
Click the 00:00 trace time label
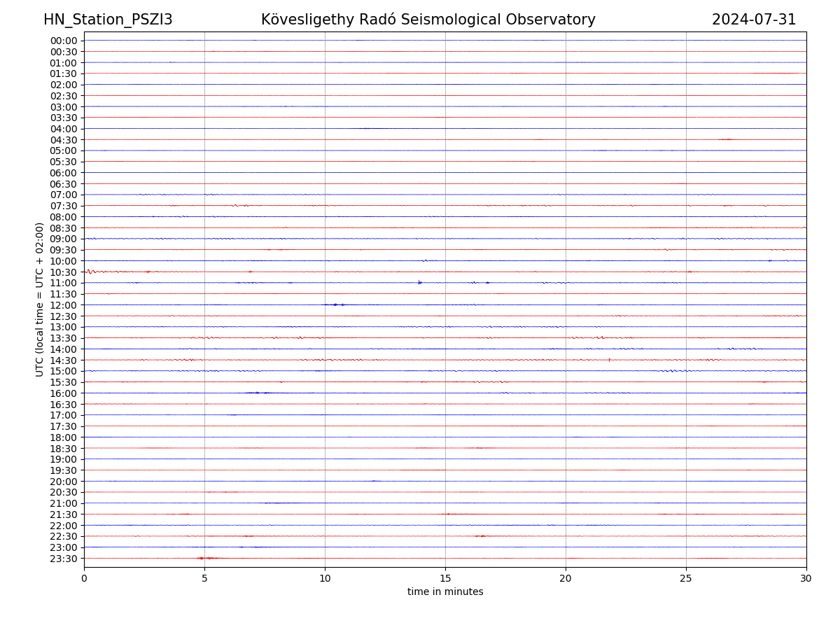tap(64, 41)
